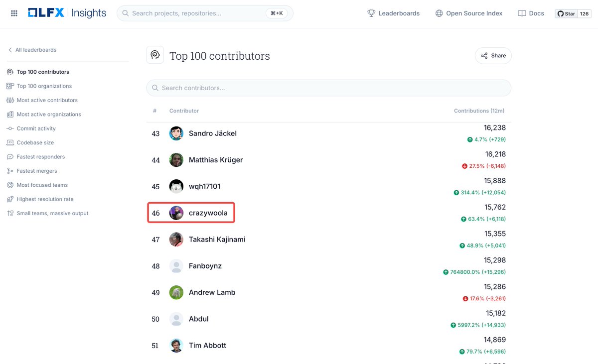Click the Fastest responders chat icon
Image resolution: width=598 pixels, height=364 pixels.
9,156
